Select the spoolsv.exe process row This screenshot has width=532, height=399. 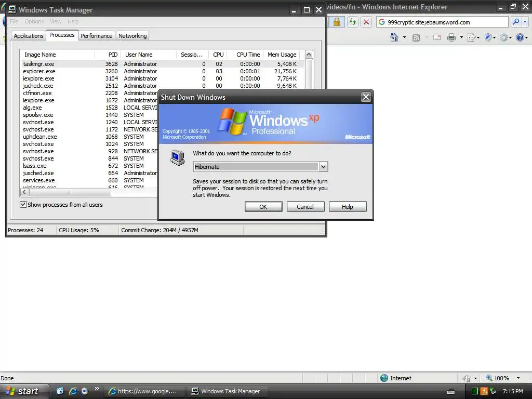click(x=89, y=115)
